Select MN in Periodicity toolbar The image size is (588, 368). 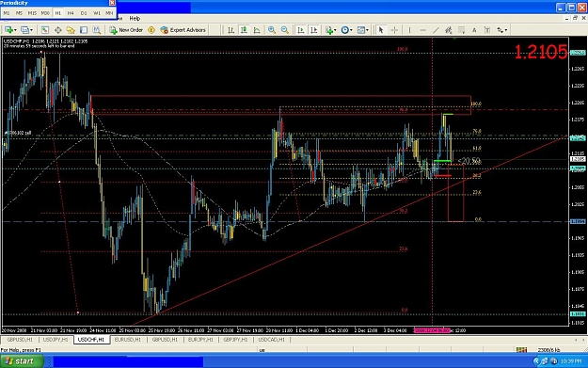(109, 13)
